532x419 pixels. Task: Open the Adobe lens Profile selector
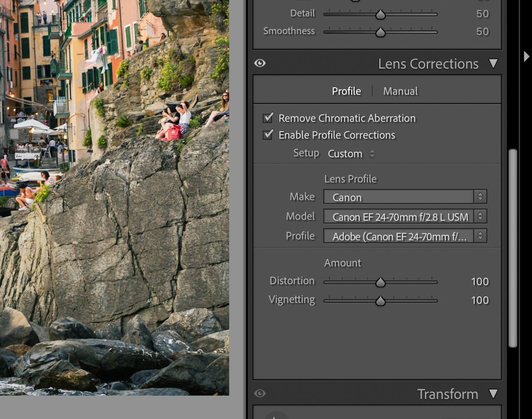[x=397, y=236]
